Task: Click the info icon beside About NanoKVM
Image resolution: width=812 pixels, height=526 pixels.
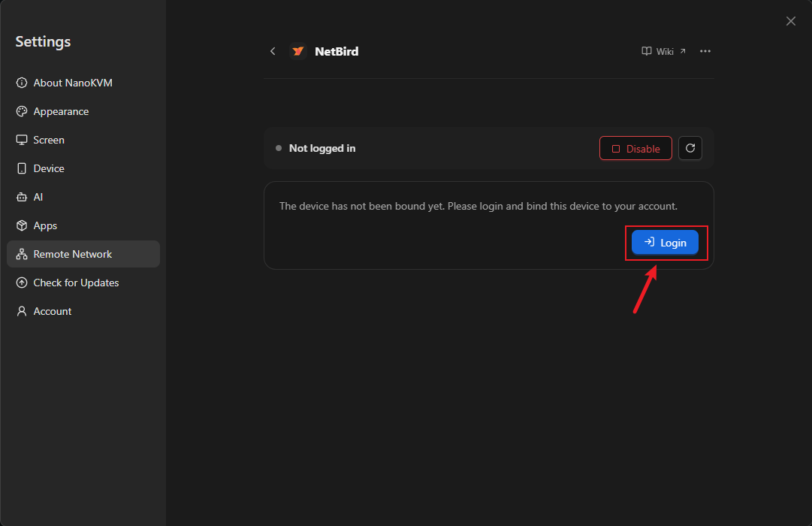Action: (22, 83)
